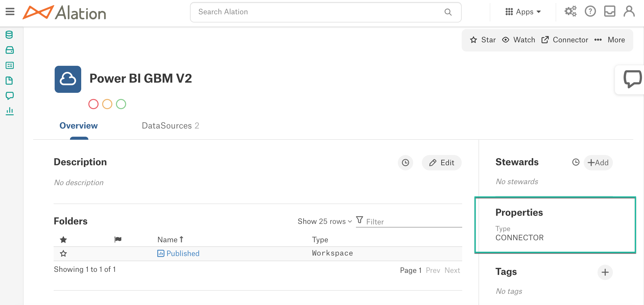Open the queries sidebar icon

[9, 65]
